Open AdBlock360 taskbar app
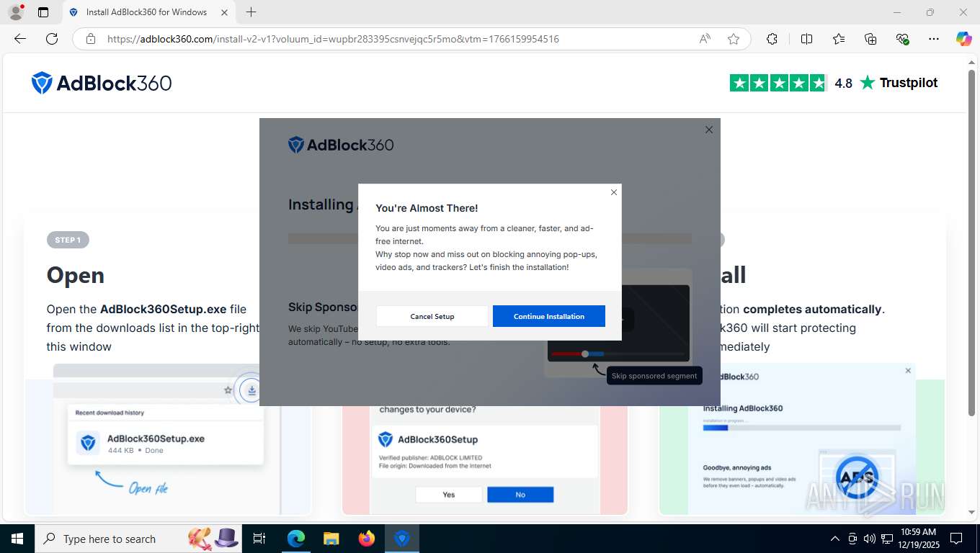 [402, 539]
